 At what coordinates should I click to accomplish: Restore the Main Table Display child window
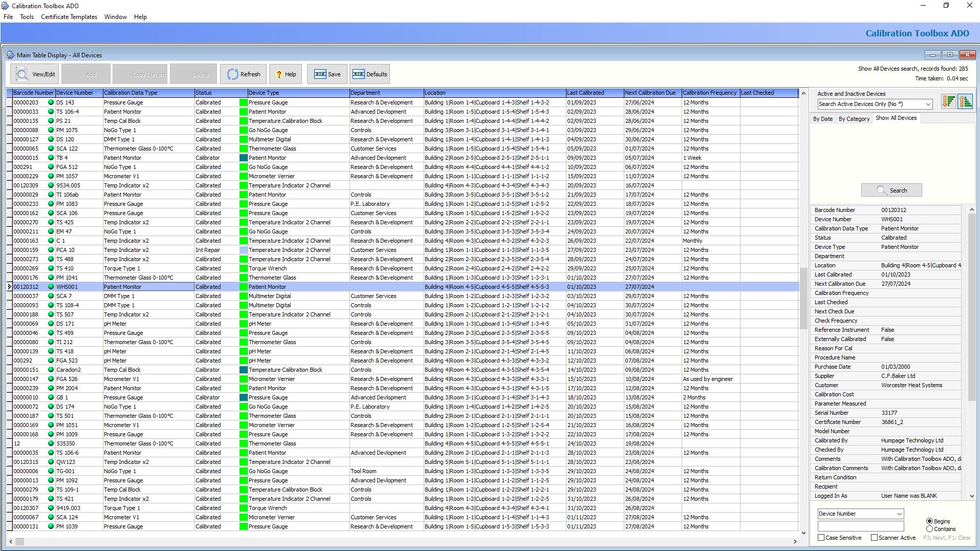click(950, 55)
